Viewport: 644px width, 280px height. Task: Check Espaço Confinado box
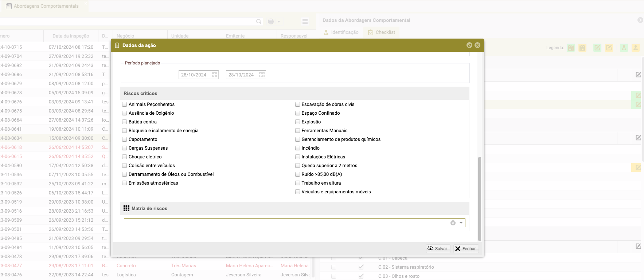[297, 113]
